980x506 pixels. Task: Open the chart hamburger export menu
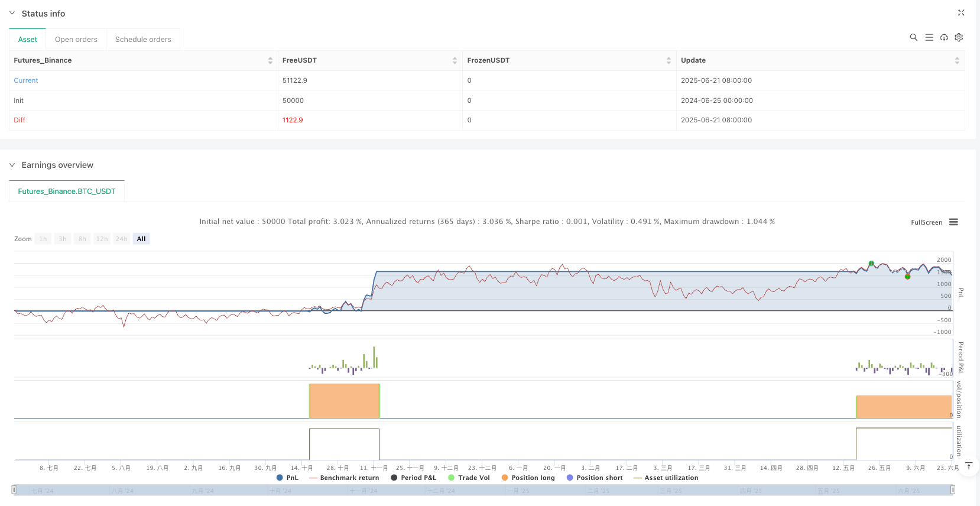953,222
